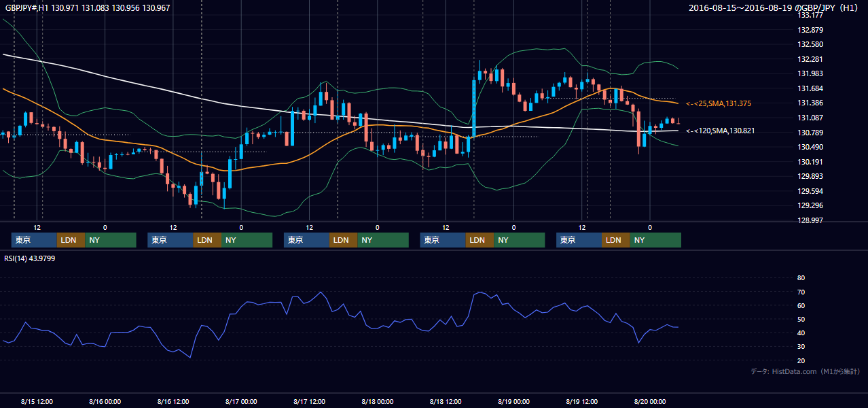The height and width of the screenshot is (408, 868).
Task: Click the 8/17 12:00 time axis label
Action: pos(310,401)
